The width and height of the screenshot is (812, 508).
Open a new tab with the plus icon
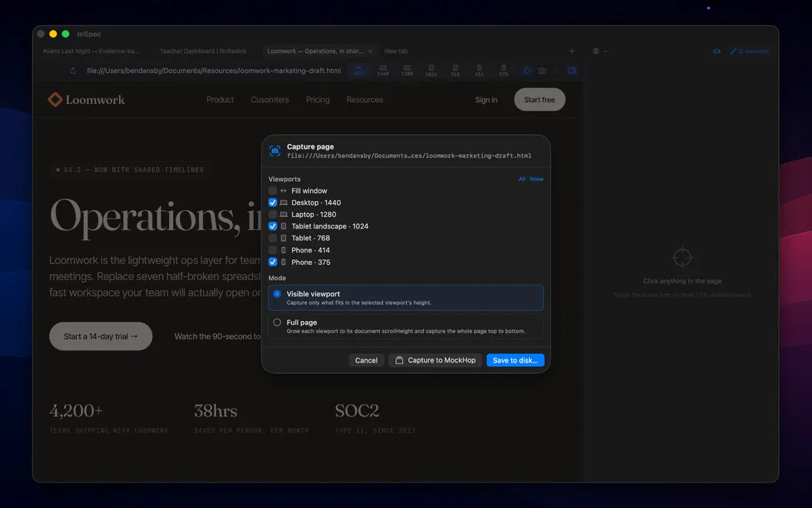coord(572,52)
